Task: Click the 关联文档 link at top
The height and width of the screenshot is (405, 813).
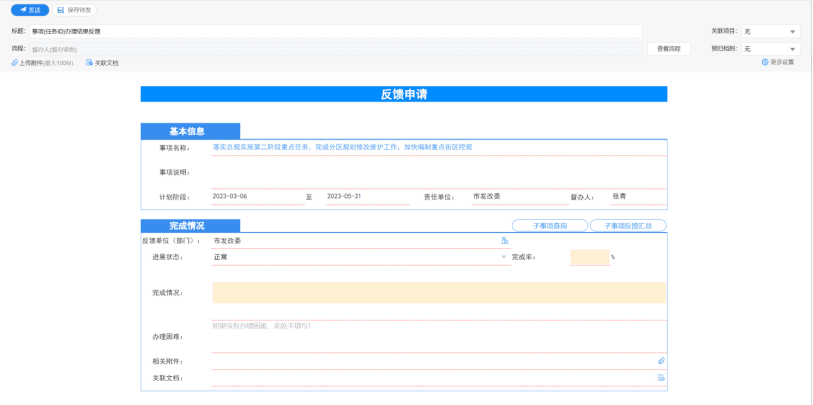Action: (x=103, y=63)
